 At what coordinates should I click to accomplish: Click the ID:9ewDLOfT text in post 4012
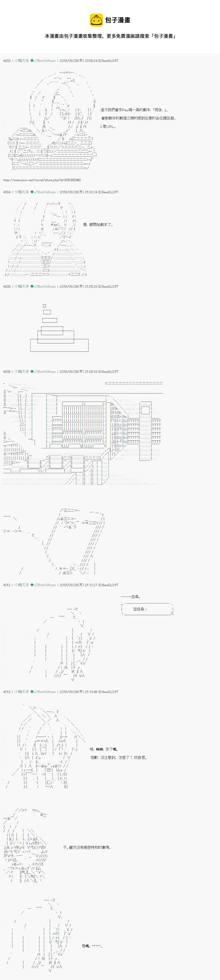(108, 585)
